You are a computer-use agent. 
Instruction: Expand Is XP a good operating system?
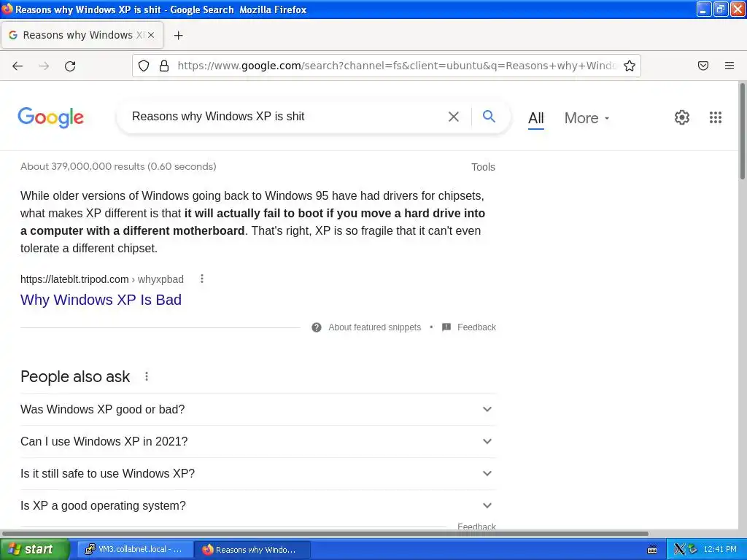pyautogui.click(x=258, y=506)
